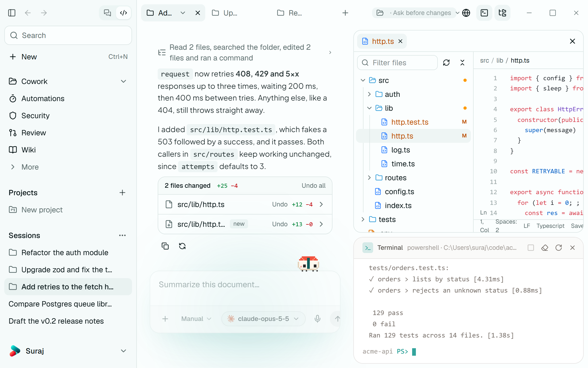Open Automations

click(68, 98)
